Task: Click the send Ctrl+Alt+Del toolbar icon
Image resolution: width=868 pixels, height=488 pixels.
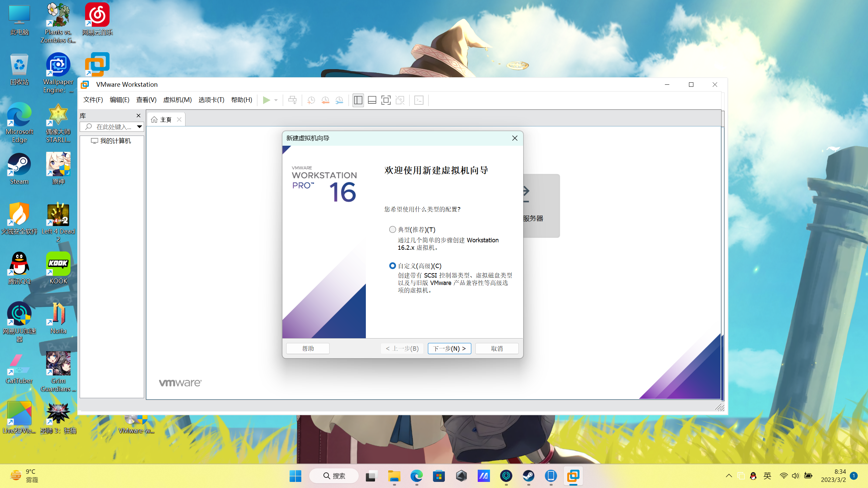Action: point(292,100)
